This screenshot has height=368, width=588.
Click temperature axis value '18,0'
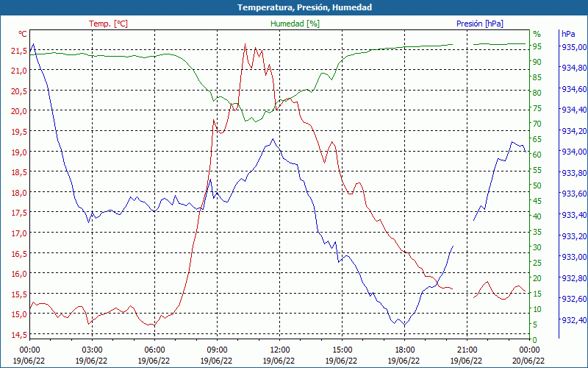click(x=19, y=193)
